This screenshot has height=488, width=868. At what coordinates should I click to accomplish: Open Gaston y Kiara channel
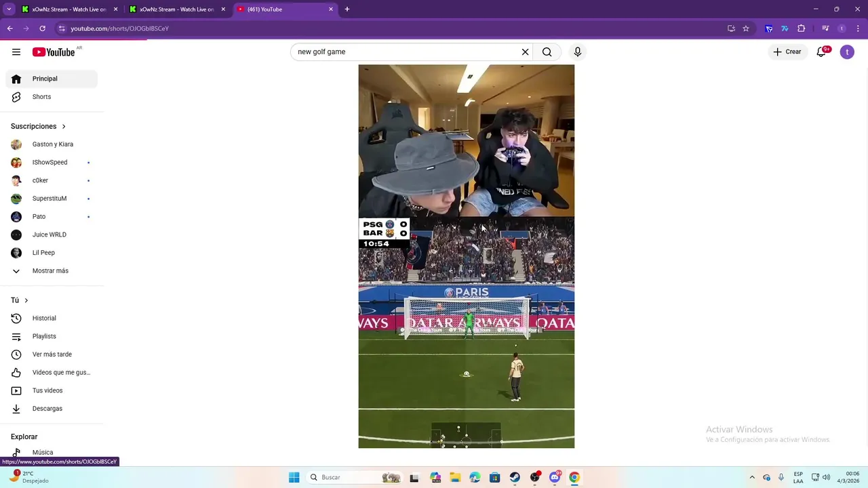[x=52, y=144]
